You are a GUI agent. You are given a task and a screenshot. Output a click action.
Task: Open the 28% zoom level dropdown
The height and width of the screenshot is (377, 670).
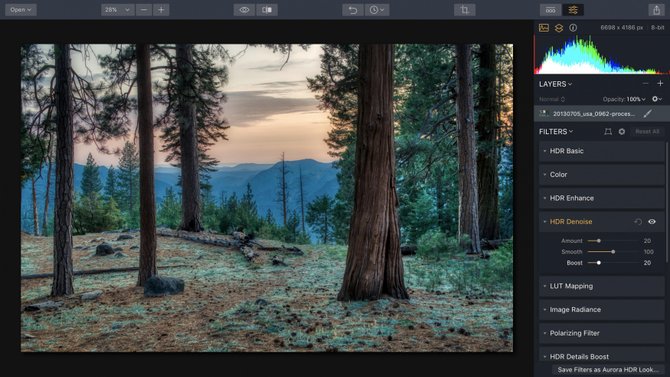coord(118,9)
